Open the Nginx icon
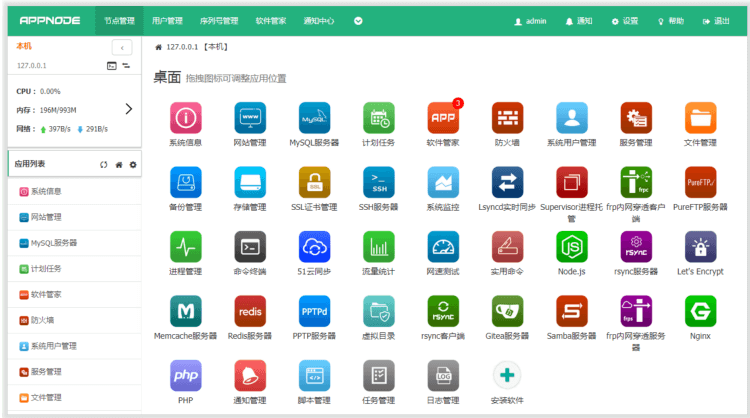 point(700,311)
